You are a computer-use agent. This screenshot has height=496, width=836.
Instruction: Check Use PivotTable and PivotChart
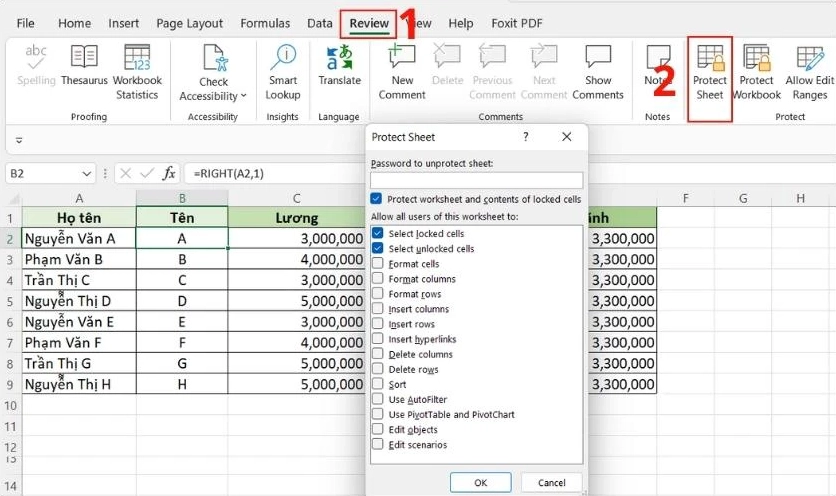click(377, 414)
